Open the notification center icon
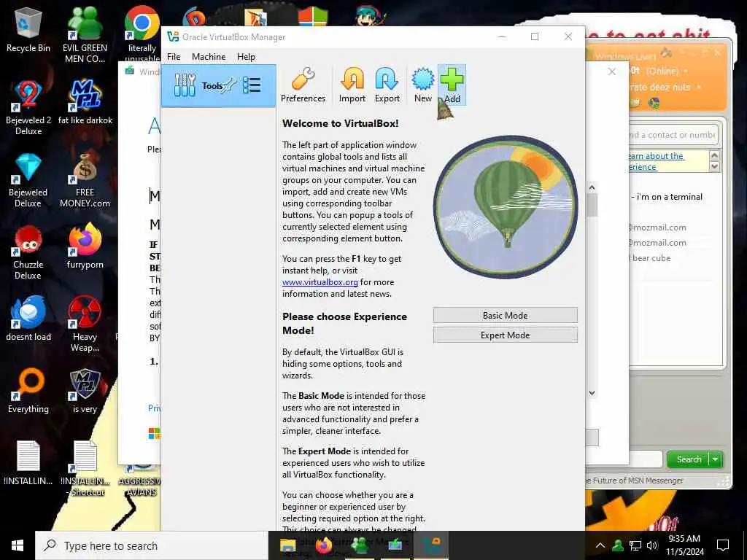The width and height of the screenshot is (747, 560). [723, 545]
